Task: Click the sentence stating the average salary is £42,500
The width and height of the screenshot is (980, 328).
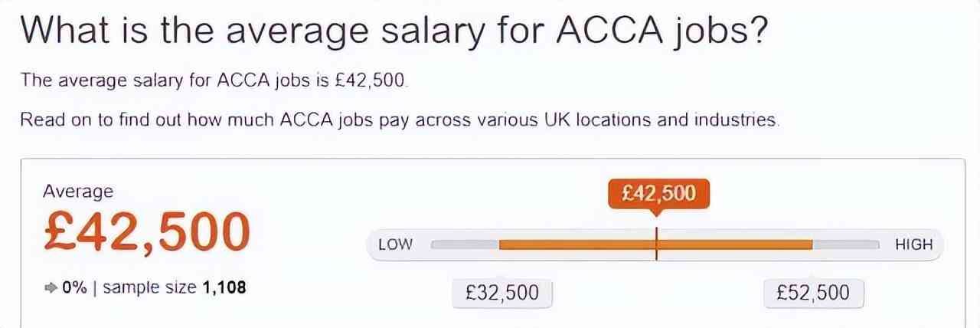Action: (214, 80)
